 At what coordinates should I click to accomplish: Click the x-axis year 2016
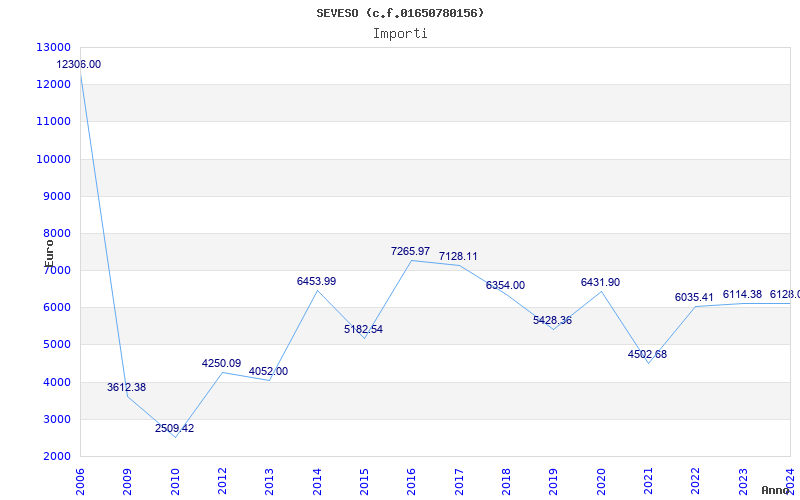click(x=412, y=481)
